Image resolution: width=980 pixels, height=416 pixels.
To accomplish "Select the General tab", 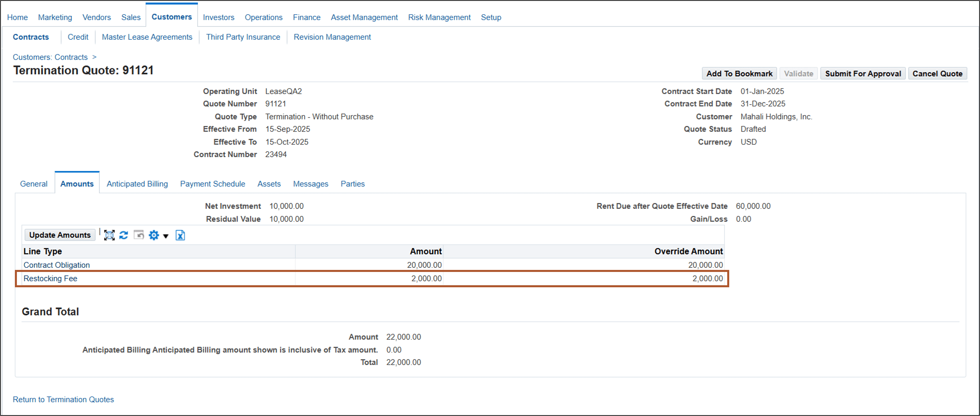I will [34, 184].
